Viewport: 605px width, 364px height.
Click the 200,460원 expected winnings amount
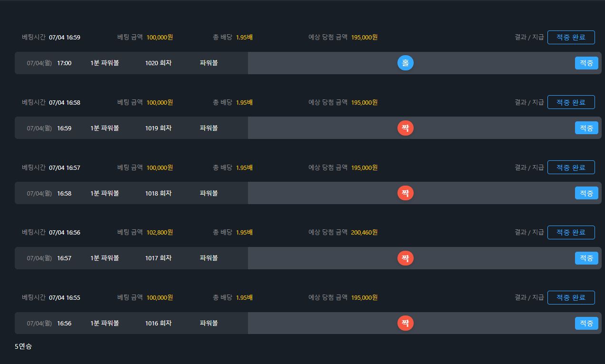point(364,232)
